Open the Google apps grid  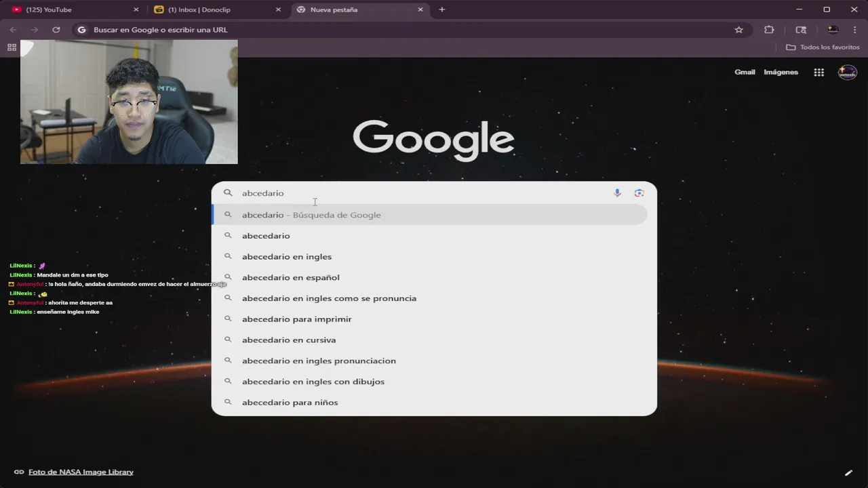(x=818, y=73)
